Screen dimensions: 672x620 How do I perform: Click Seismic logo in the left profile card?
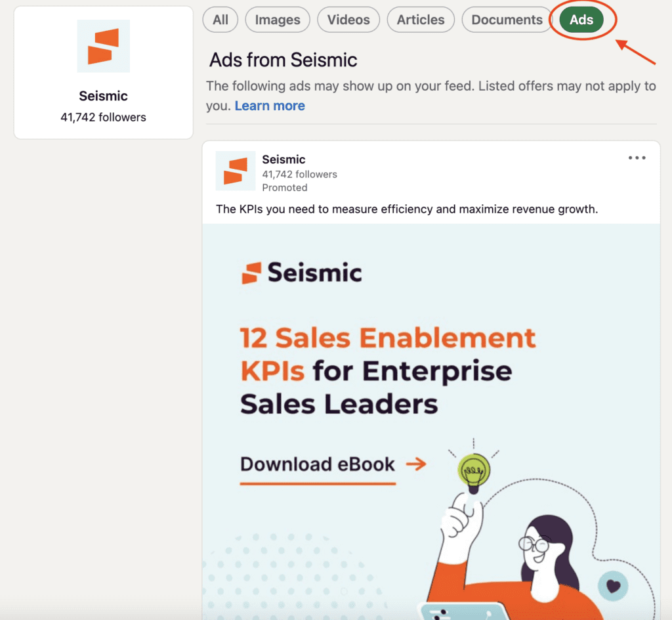click(103, 47)
